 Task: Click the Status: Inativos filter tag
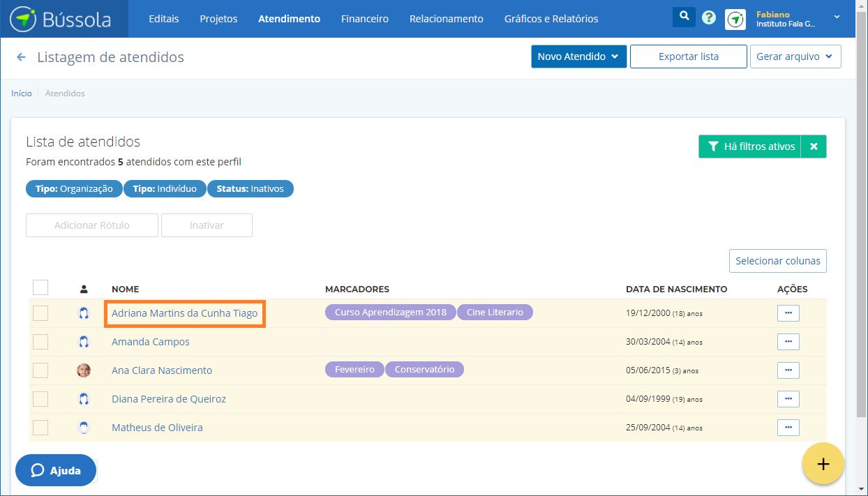point(250,188)
